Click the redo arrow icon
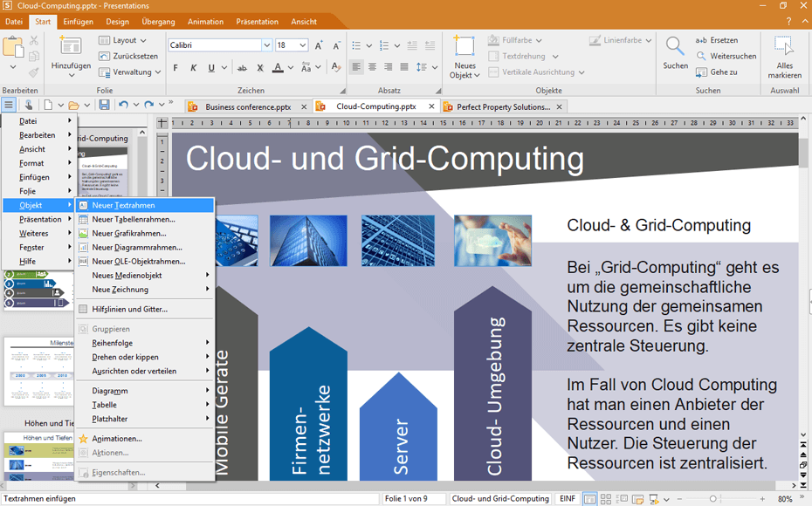 pos(149,105)
